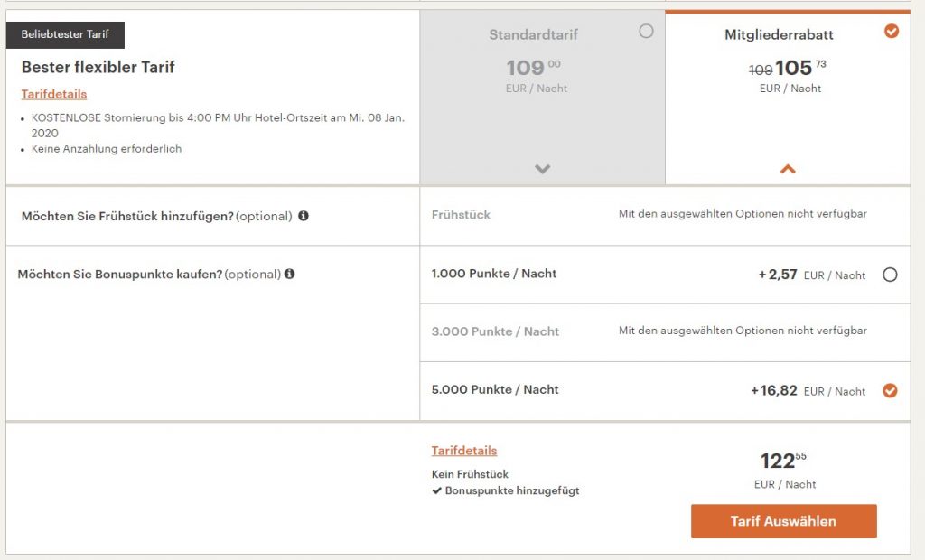
Task: Select 1.000 Punkte per night radio option
Action: pyautogui.click(x=890, y=275)
